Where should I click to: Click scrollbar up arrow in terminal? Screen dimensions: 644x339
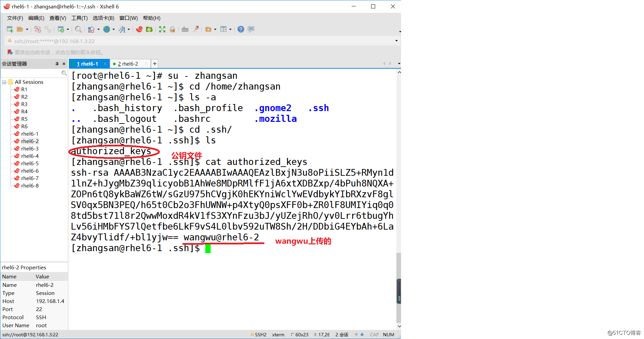click(x=399, y=72)
